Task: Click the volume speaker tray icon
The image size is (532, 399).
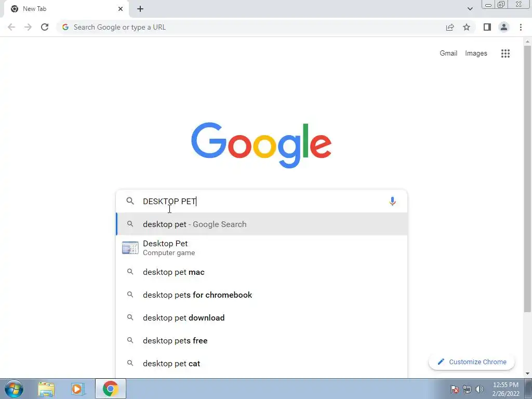Action: click(x=480, y=389)
